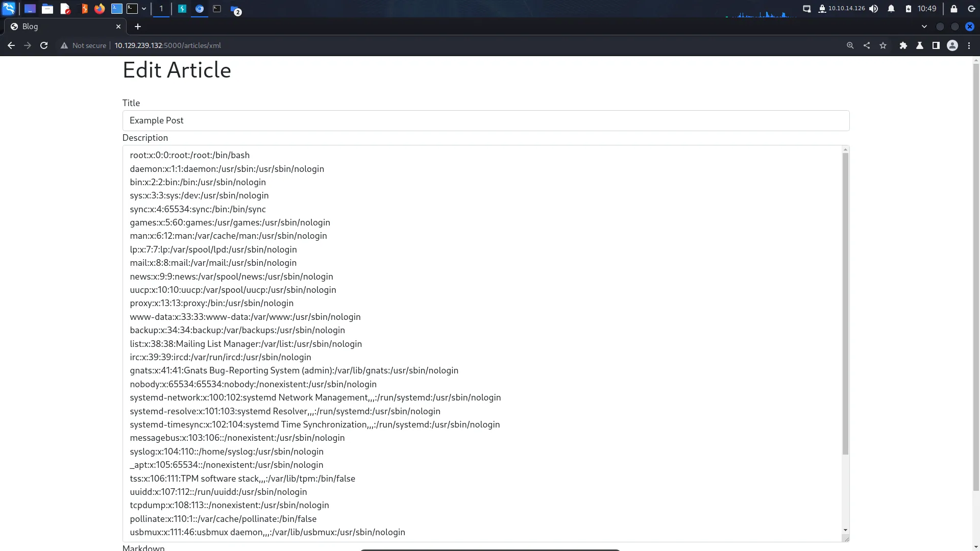
Task: Click inside the Description textarea
Action: coord(482,343)
